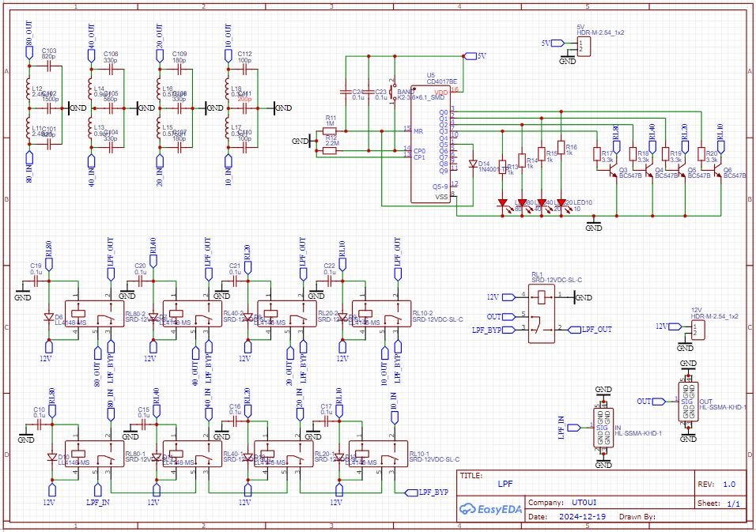Click the RL1 relay symbol
The image size is (756, 532).
tap(542, 313)
